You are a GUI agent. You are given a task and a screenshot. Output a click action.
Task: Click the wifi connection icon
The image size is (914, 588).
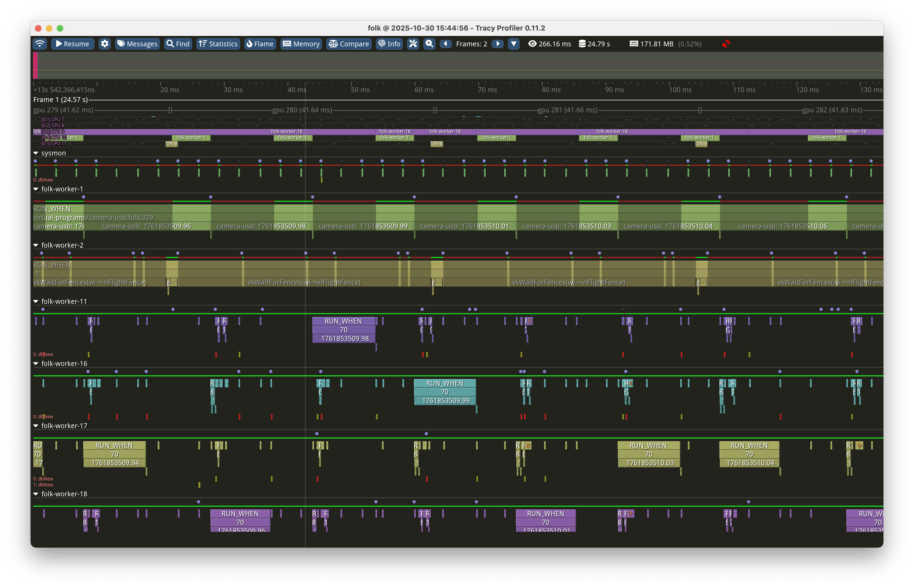pos(40,44)
